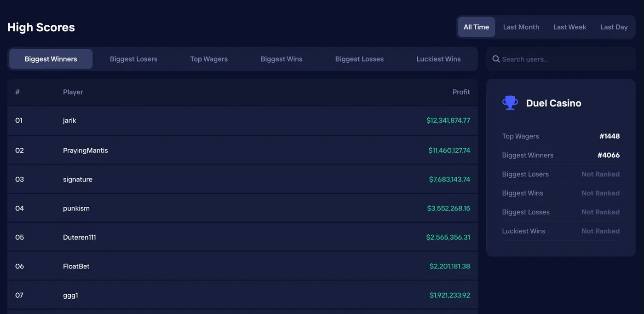The image size is (644, 314).
Task: Click rank number 05
Action: coord(19,238)
